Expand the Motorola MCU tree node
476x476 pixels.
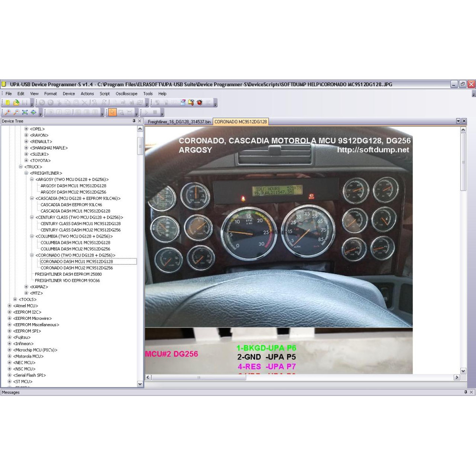(10, 356)
